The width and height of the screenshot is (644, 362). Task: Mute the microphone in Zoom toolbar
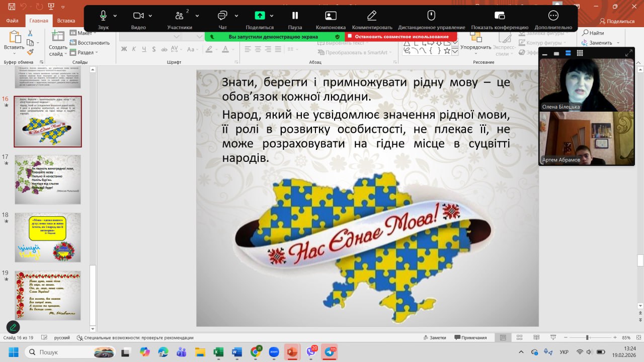[103, 16]
